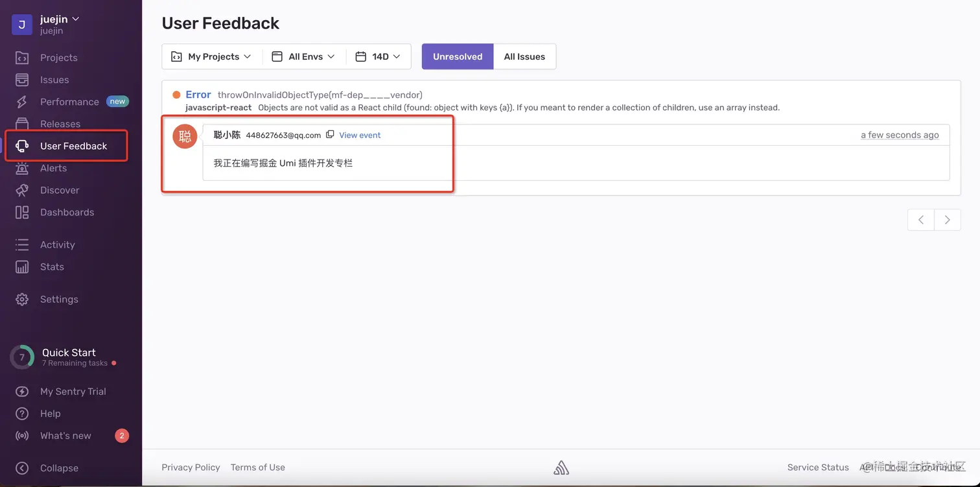Image resolution: width=980 pixels, height=487 pixels.
Task: Click the What's new badge showing 2
Action: pyautogui.click(x=122, y=436)
